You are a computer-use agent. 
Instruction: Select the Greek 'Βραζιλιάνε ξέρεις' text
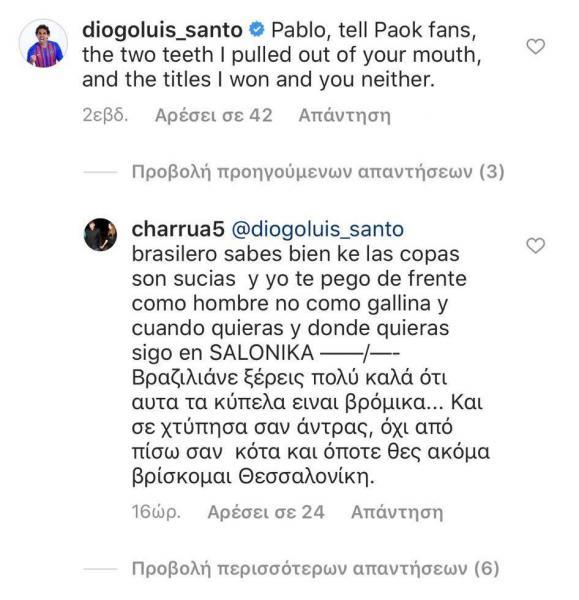pos(311,427)
